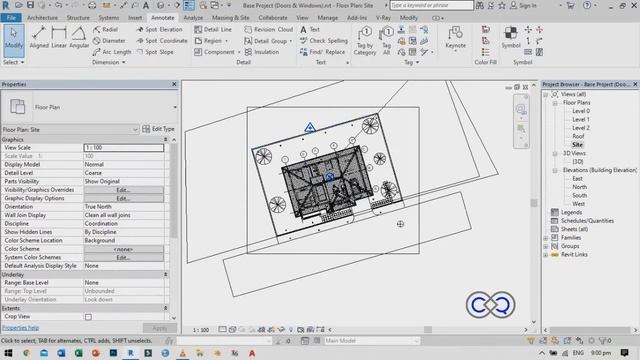Collapse the Underlay properties section
640x360 pixels.
click(166, 275)
